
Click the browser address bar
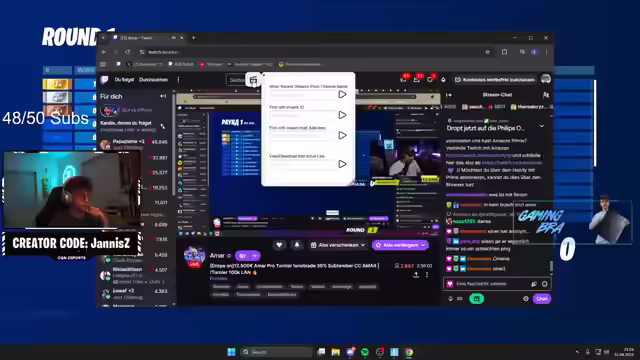point(312,52)
